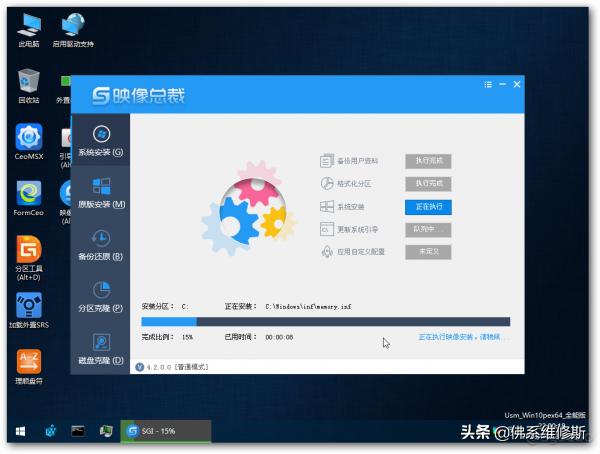Click the 4.2.0.0 [普通模式] version text

177,367
